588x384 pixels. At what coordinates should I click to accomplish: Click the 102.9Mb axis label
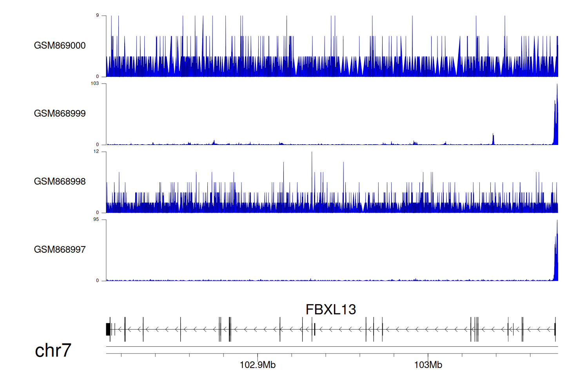click(x=258, y=365)
